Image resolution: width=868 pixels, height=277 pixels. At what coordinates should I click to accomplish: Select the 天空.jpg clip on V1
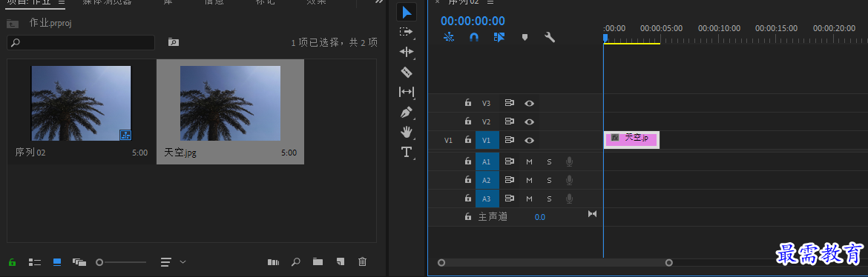(x=631, y=140)
